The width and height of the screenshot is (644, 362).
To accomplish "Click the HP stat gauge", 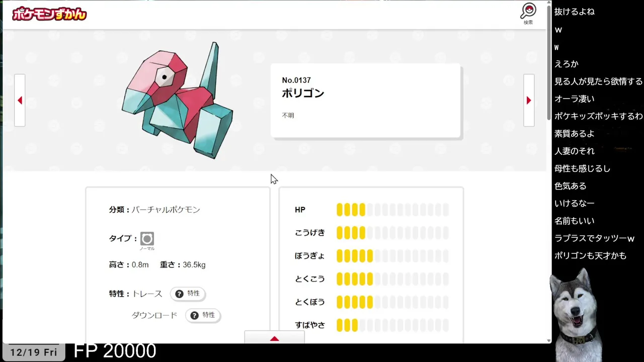I will (x=392, y=210).
